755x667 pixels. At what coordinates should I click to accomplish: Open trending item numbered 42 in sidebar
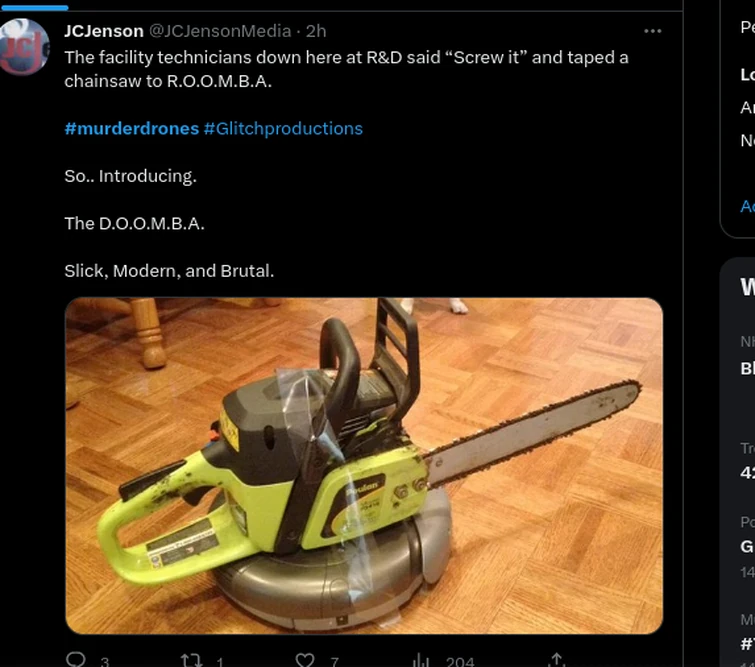pos(748,472)
